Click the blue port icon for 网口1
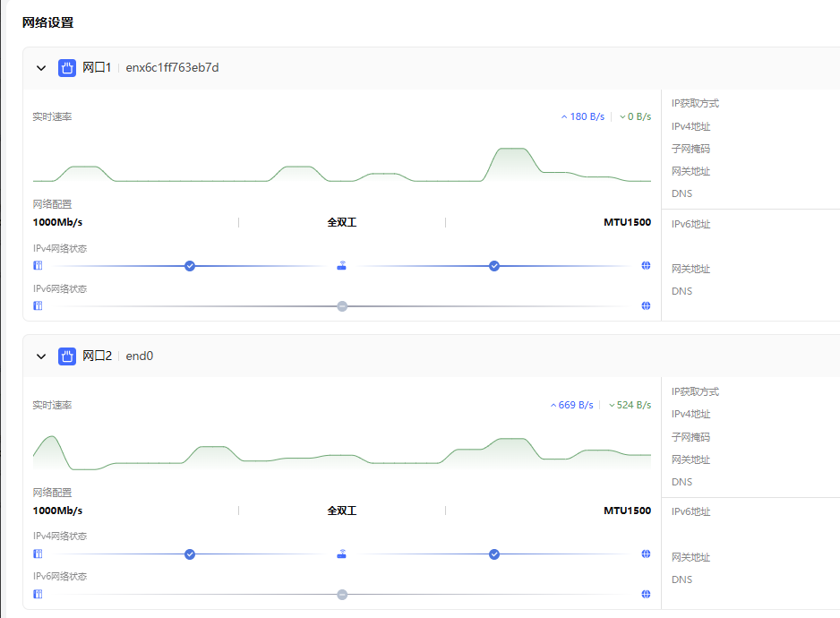Viewport: 840px width, 618px height. point(67,68)
